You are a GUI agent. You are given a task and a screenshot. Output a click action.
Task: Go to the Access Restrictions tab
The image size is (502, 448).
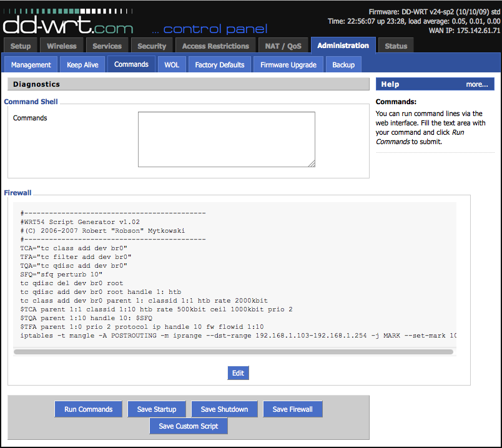coord(215,45)
